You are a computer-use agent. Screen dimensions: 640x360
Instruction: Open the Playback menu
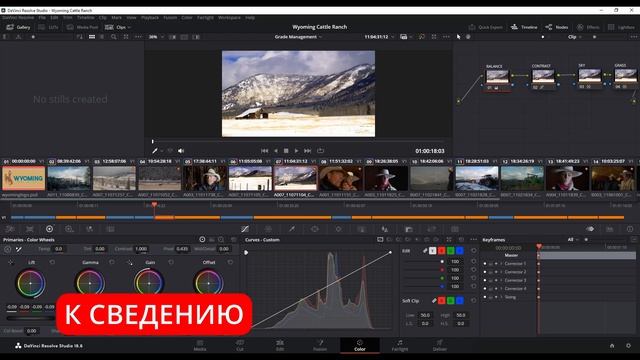click(x=150, y=18)
